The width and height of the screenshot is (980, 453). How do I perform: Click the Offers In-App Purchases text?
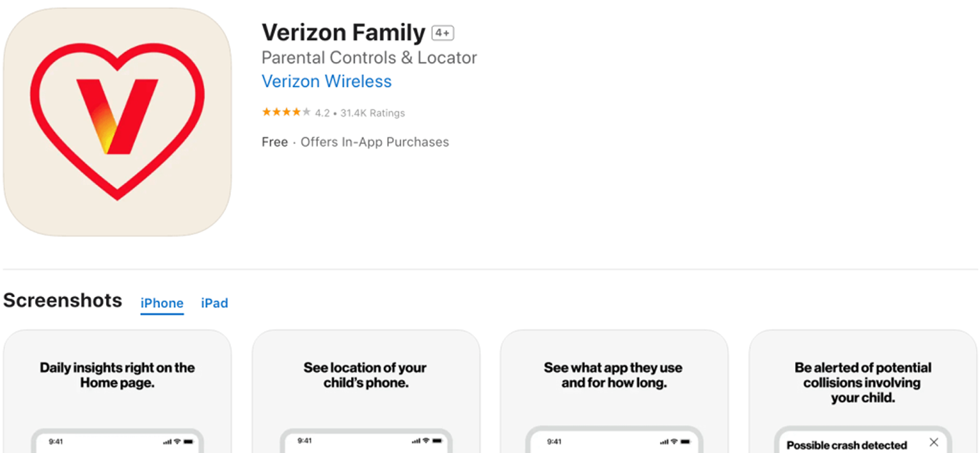[x=374, y=142]
